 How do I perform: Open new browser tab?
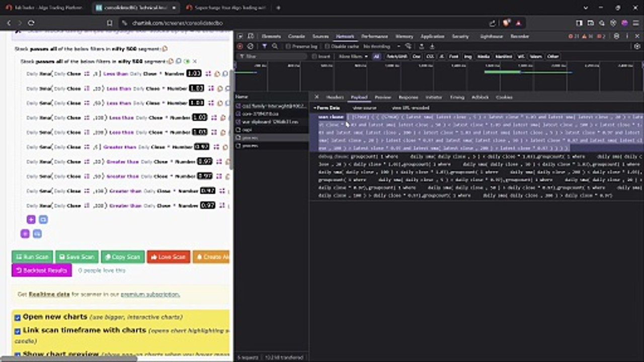[278, 8]
